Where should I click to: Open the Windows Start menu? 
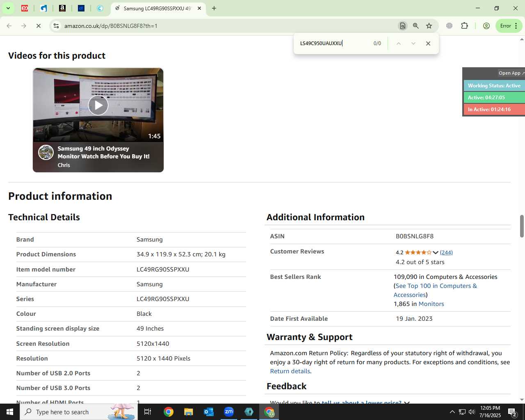pos(10,412)
